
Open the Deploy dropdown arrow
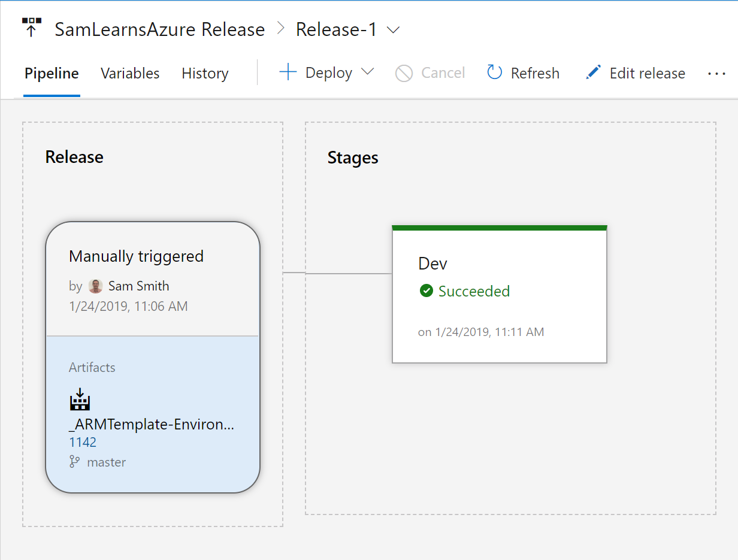pos(368,72)
